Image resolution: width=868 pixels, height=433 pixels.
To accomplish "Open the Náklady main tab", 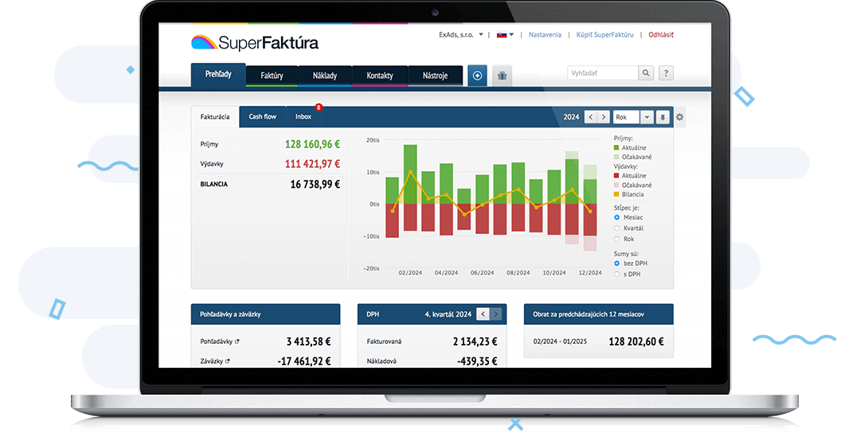I will coord(325,76).
